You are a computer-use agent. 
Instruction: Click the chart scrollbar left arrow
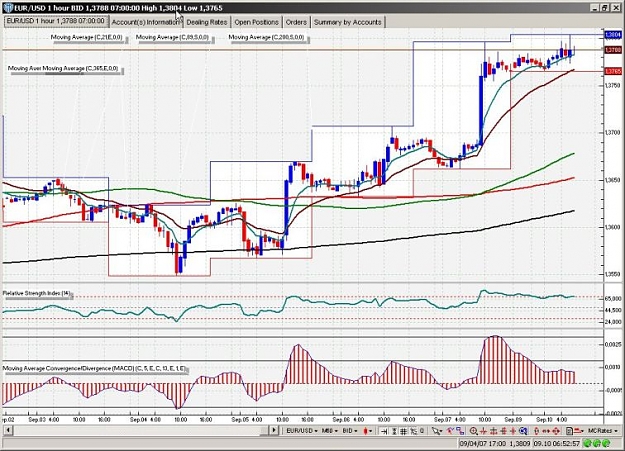[x=8, y=430]
